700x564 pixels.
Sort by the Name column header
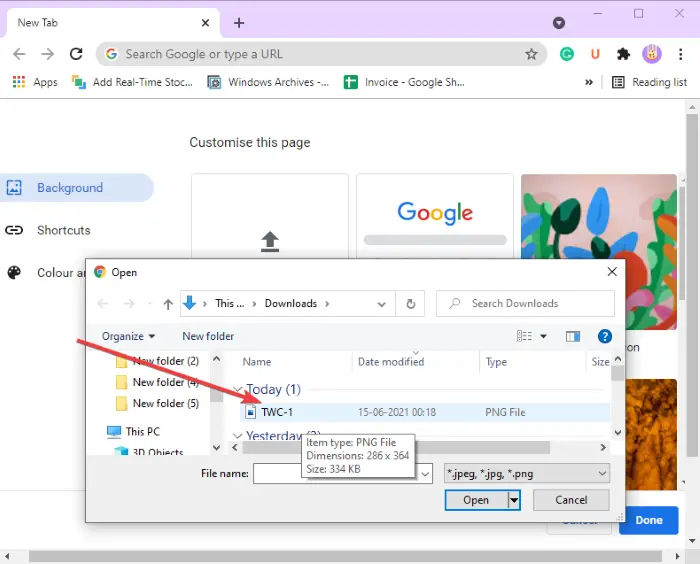coord(257,362)
